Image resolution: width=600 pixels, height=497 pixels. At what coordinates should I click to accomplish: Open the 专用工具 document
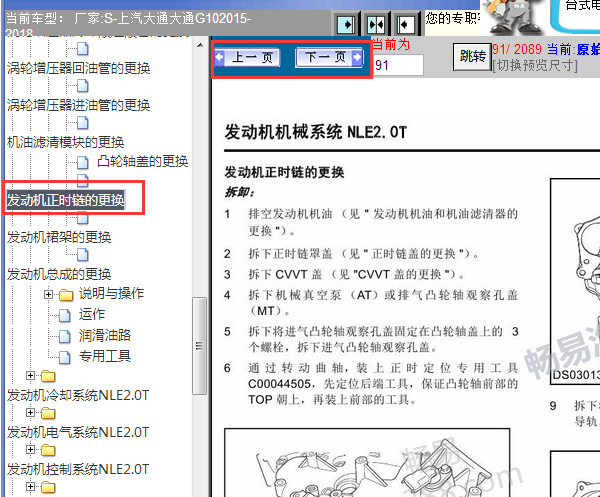(x=105, y=356)
